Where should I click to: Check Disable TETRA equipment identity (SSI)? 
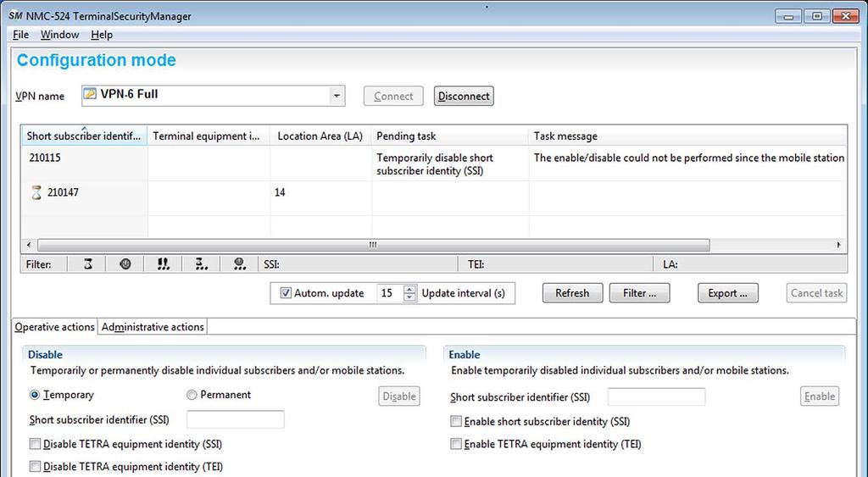point(35,444)
